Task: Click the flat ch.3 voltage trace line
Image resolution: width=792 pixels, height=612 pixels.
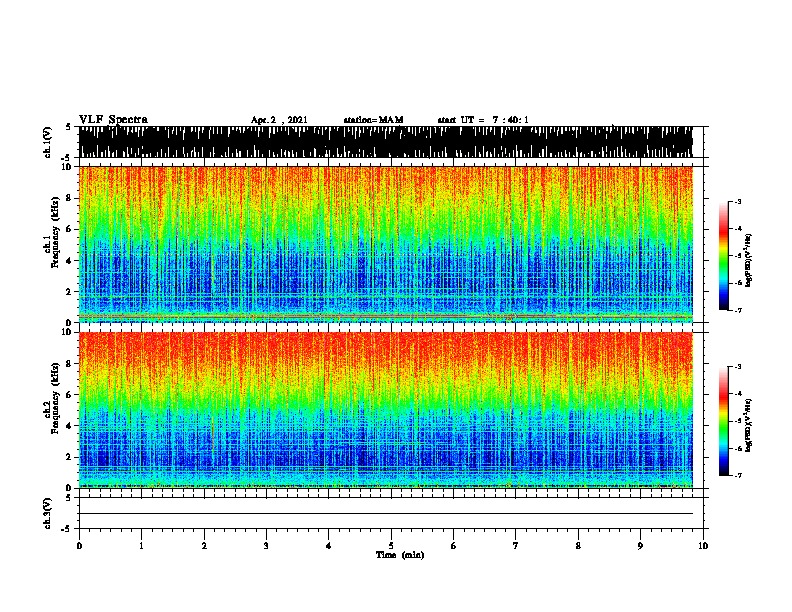Action: pos(385,514)
